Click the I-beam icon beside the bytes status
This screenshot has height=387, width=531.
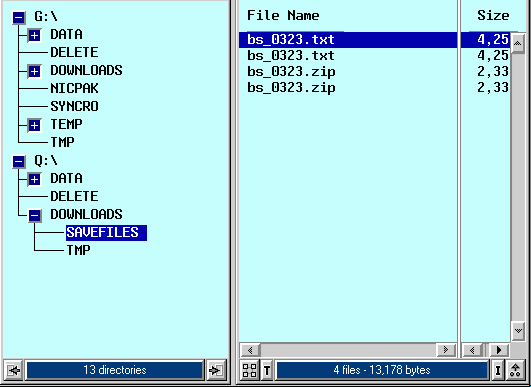497,370
